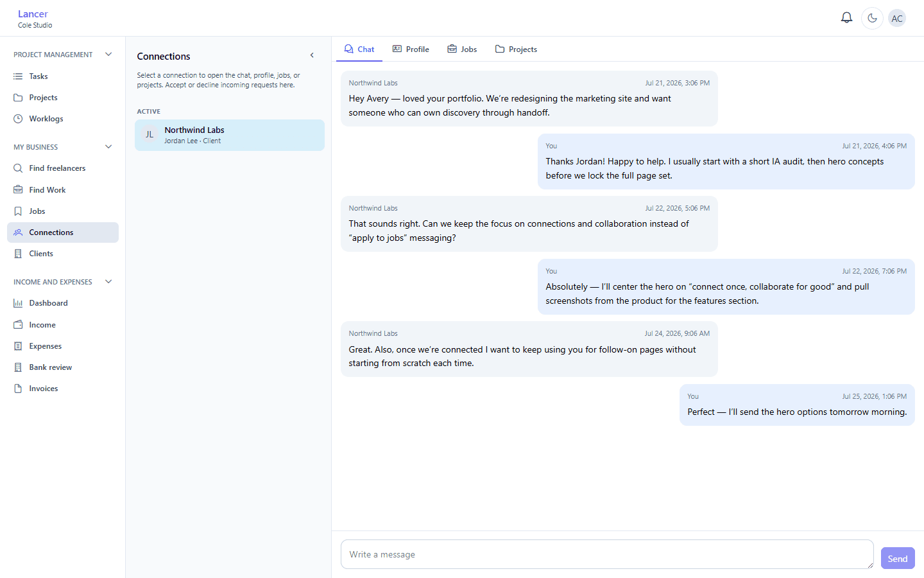Click the "Jordan Lee · Client" subtitle
This screenshot has width=924, height=578.
coord(193,141)
